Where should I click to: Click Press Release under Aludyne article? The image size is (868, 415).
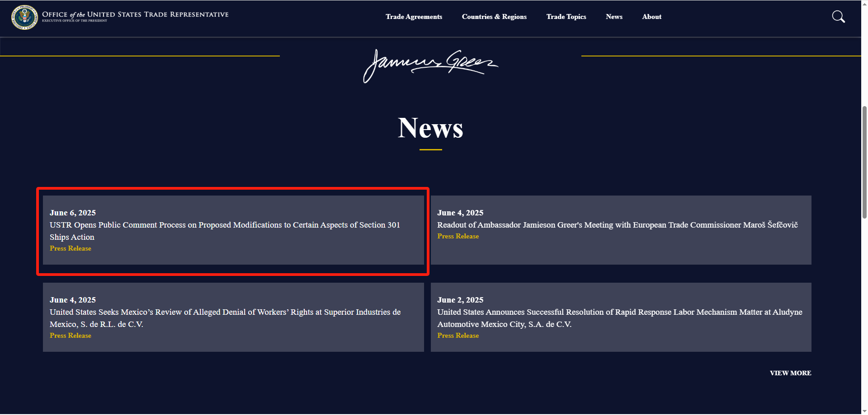pos(458,336)
